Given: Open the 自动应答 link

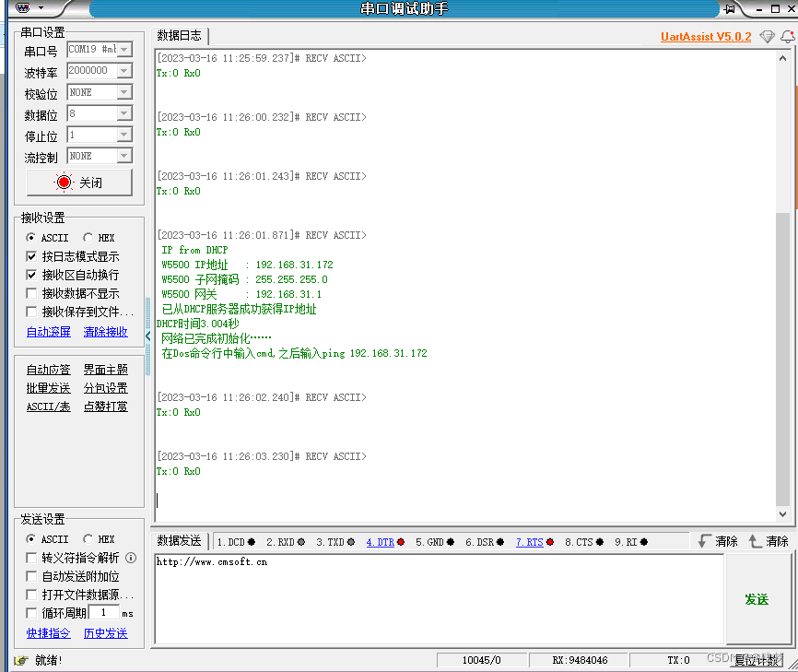Looking at the screenshot, I should click(x=48, y=369).
